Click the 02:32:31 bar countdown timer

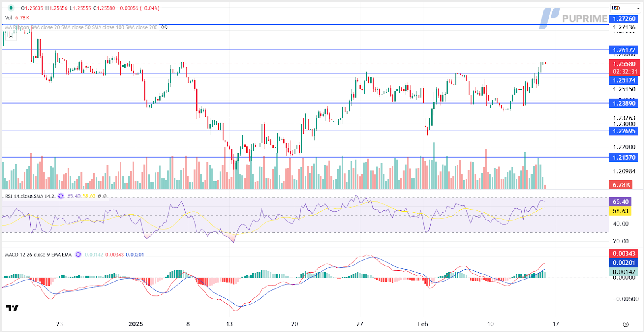624,71
